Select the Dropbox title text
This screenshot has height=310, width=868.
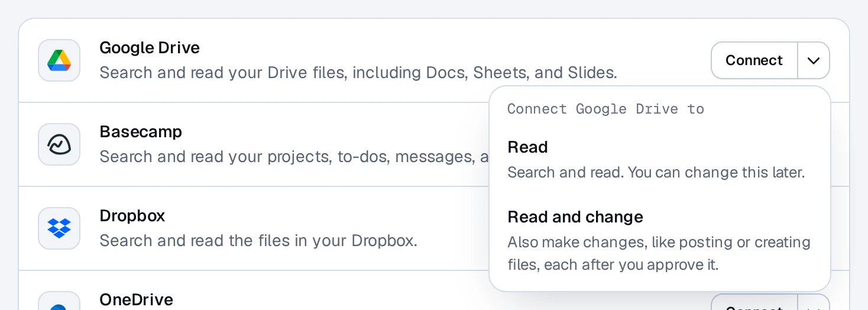click(x=132, y=215)
